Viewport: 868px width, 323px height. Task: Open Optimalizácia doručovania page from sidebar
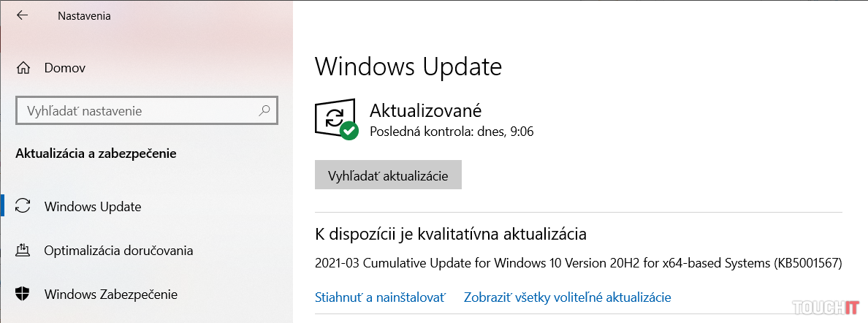coord(118,251)
